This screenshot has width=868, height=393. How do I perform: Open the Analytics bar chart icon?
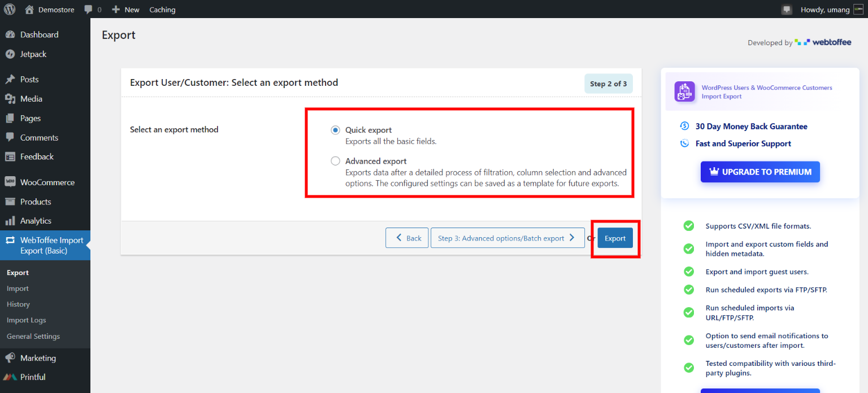point(10,221)
